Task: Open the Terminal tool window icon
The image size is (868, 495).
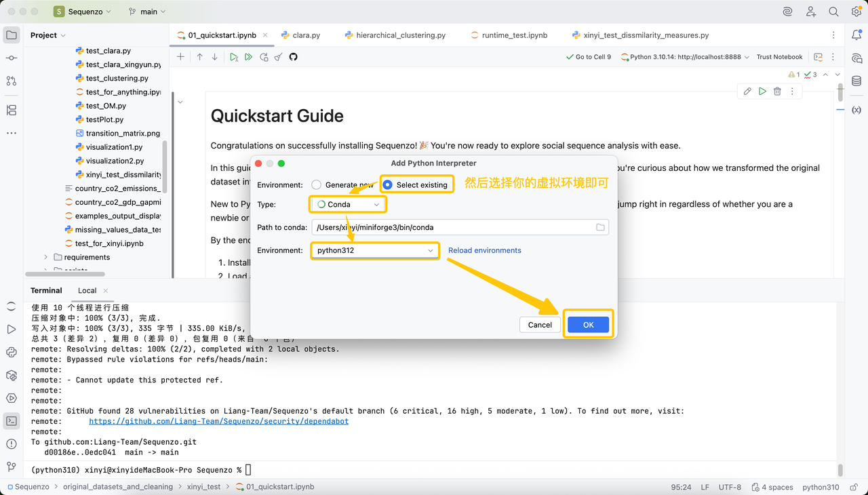Action: (x=11, y=421)
